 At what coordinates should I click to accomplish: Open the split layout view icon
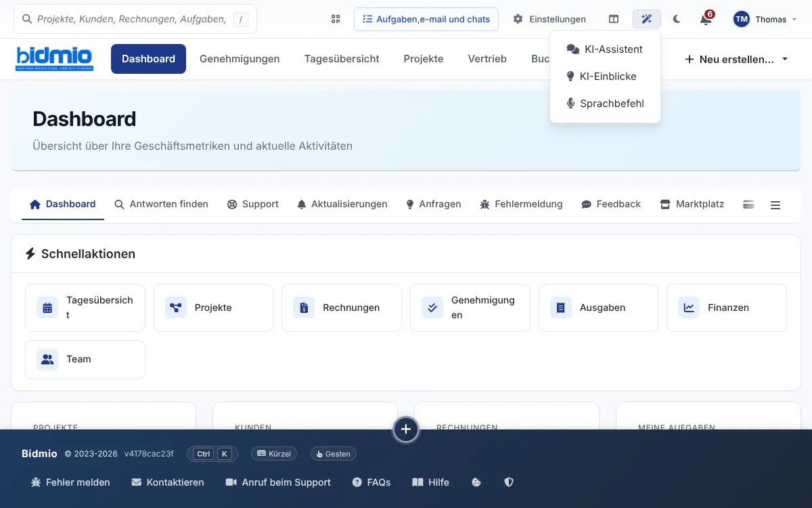(x=614, y=19)
